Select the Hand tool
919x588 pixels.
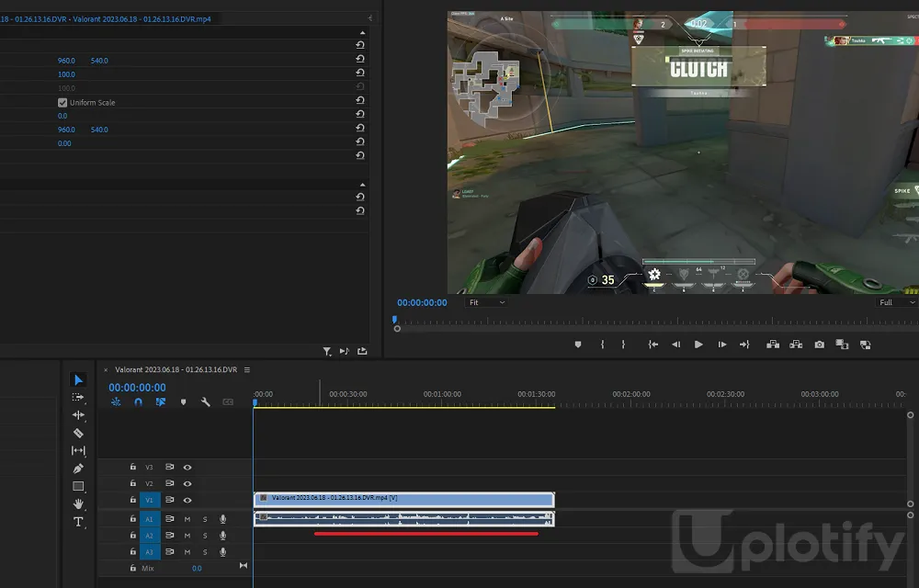click(78, 503)
